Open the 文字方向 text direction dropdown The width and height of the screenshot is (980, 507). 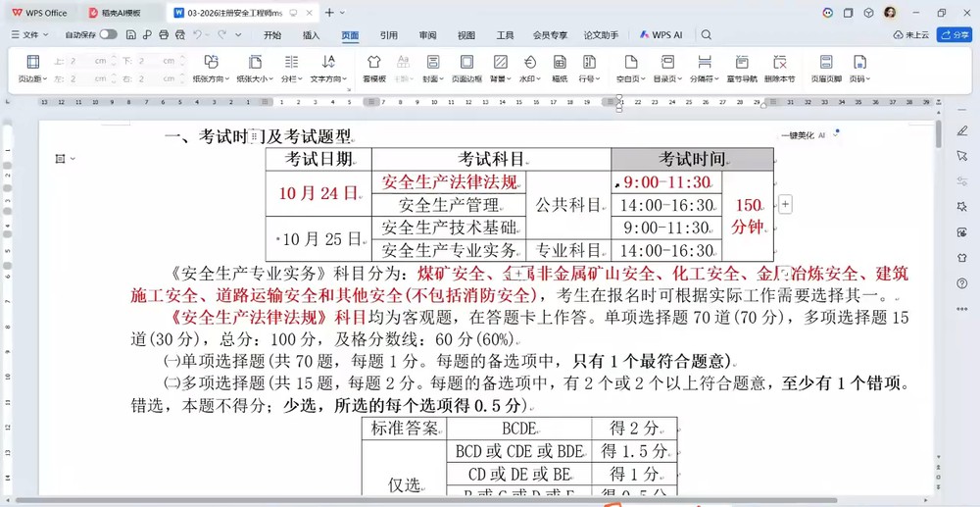point(328,78)
